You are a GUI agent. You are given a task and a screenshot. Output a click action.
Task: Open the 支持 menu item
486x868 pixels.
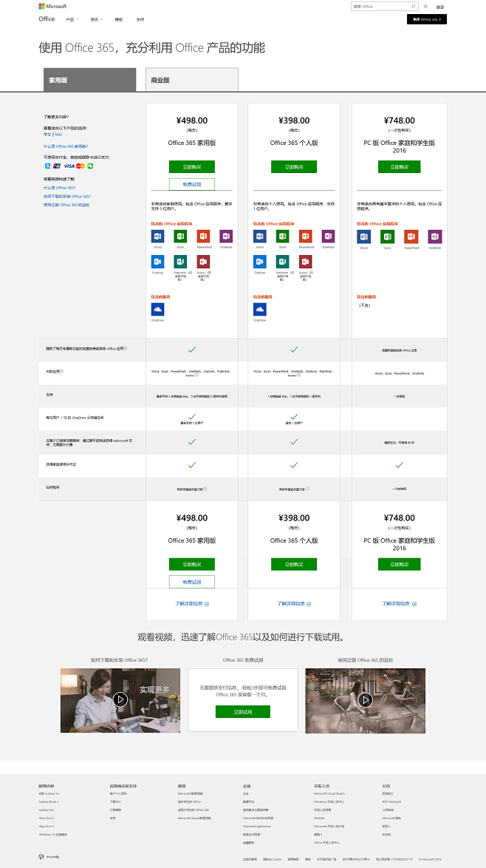click(x=140, y=19)
